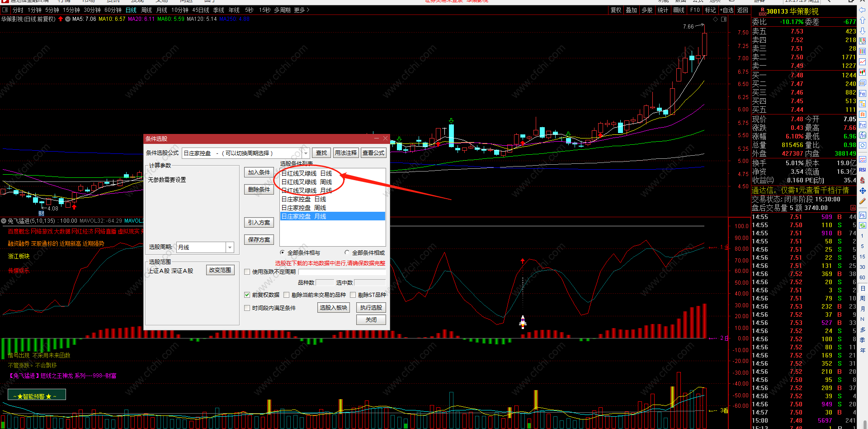Enable the 使用涨跌不定周期 checkbox
This screenshot has height=429, width=868.
247,272
